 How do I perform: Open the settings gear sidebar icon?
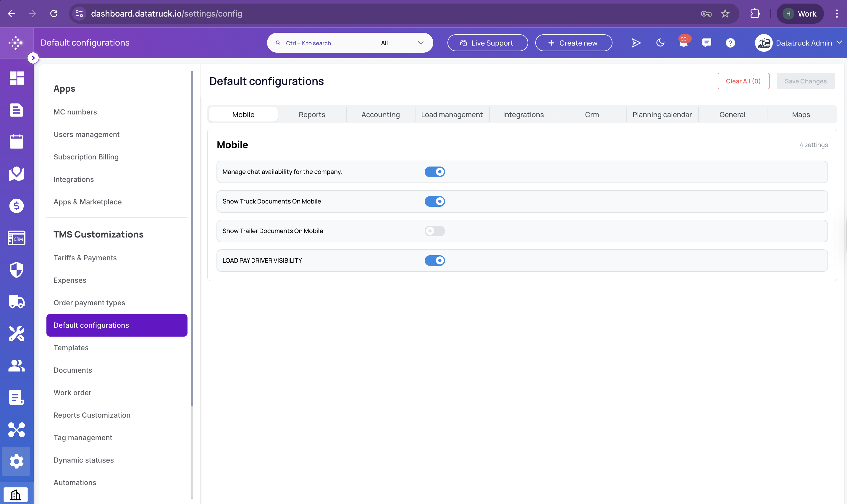16,461
